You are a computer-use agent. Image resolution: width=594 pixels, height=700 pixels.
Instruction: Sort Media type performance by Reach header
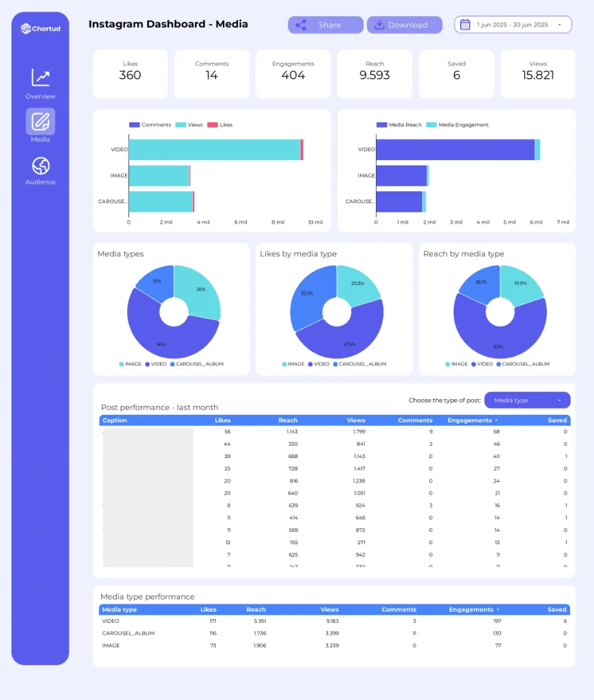click(x=256, y=610)
